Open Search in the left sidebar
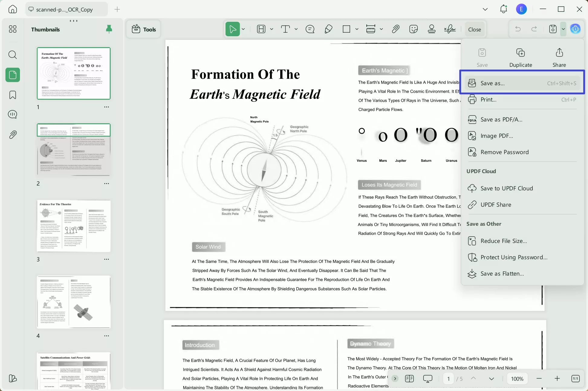 coord(12,55)
